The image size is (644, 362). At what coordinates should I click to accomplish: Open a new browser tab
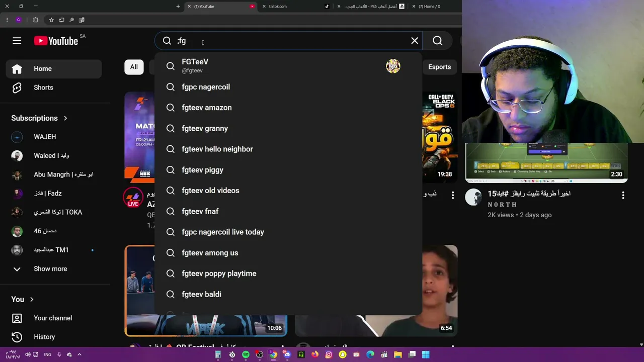tap(178, 7)
